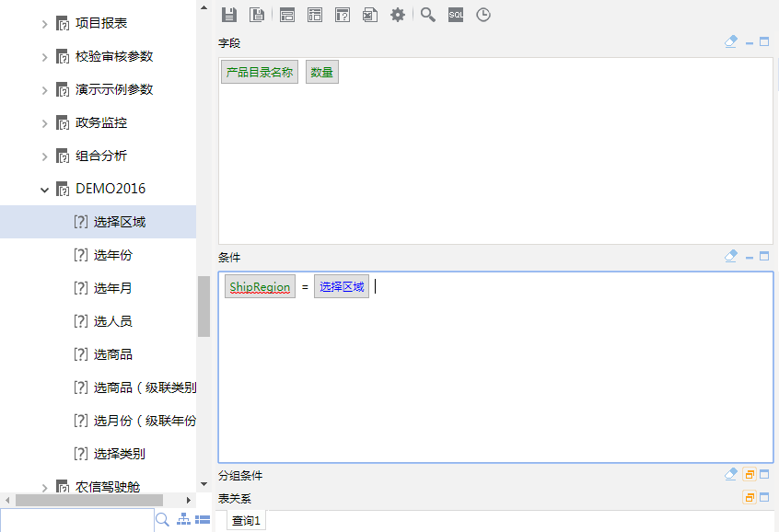779x532 pixels.
Task: Click the DEMO2016 folder label
Action: tap(110, 189)
